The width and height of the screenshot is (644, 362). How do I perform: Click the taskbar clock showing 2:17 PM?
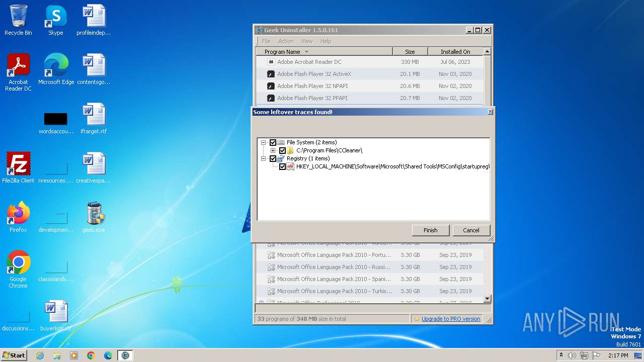coord(618,355)
